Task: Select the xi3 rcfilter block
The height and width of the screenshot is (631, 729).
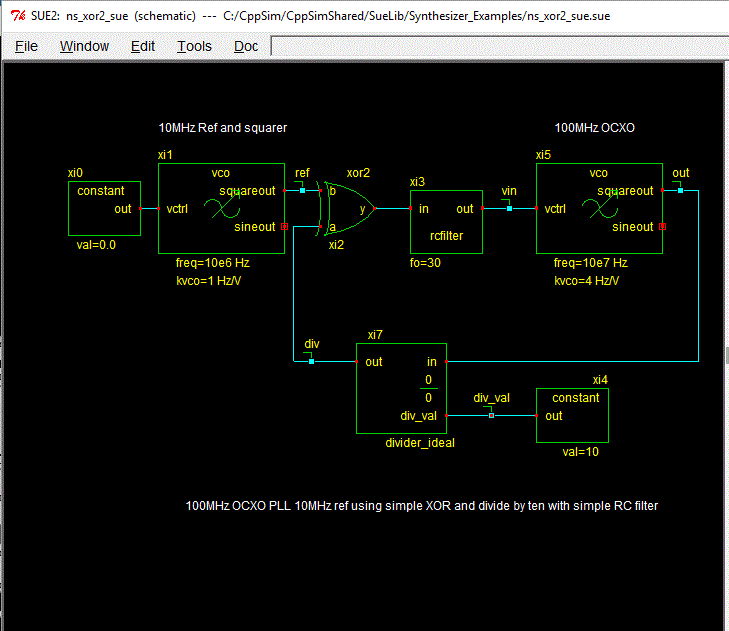Action: (446, 222)
